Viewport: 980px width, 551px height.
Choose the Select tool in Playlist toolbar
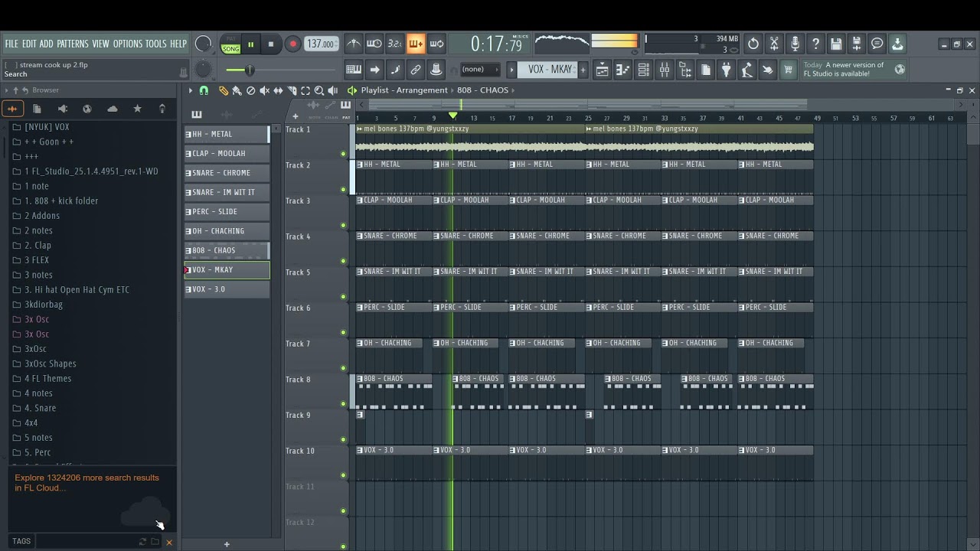point(305,90)
